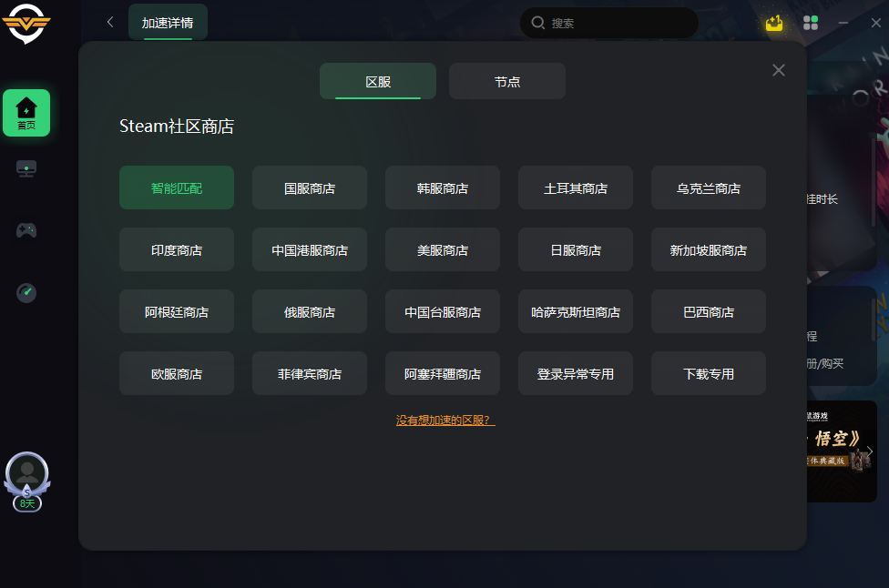
Task: Select 乌克兰商店 region
Action: click(708, 188)
